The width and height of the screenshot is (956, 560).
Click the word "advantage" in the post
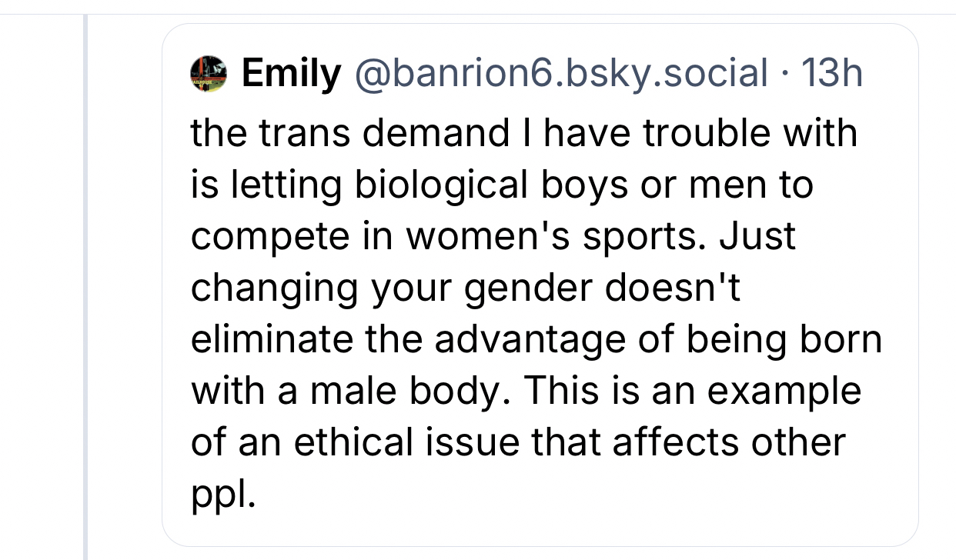(x=545, y=340)
